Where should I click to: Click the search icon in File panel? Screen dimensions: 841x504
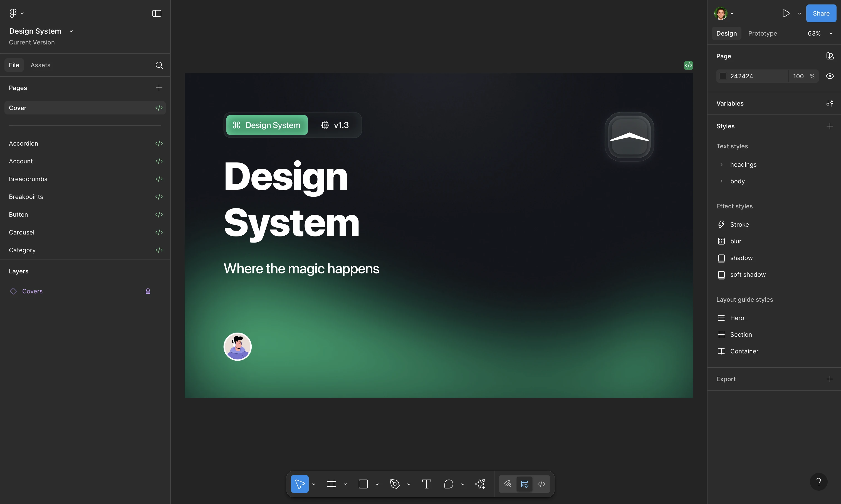point(159,65)
